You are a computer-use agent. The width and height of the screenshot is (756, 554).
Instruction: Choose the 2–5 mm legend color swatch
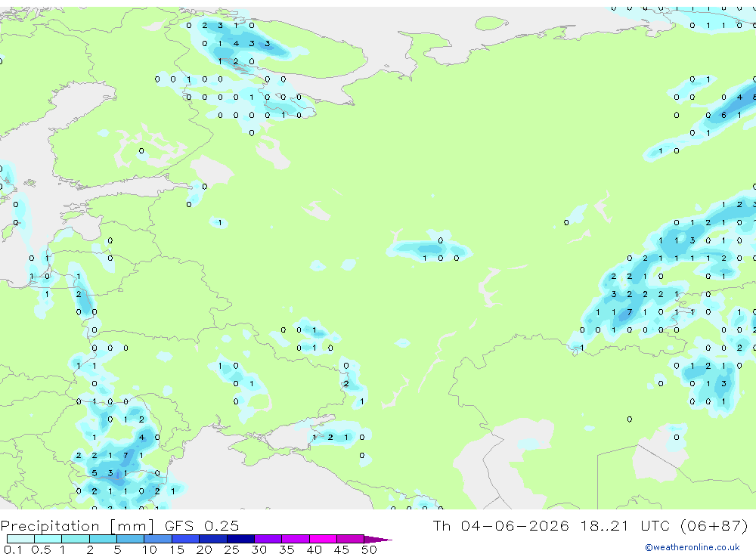103,539
